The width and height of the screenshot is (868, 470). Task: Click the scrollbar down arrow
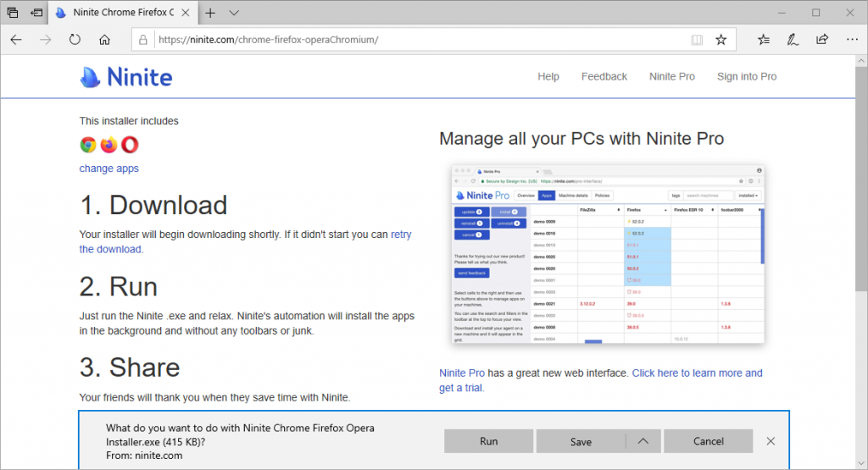point(861,463)
